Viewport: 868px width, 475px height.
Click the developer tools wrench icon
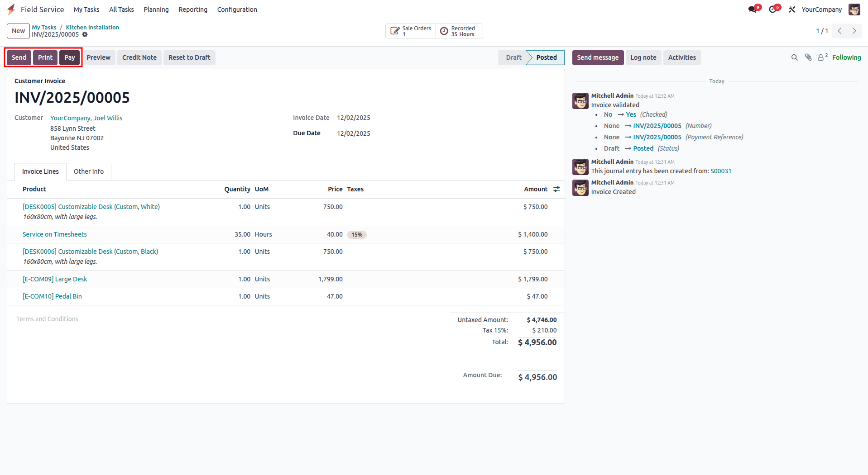pos(792,9)
